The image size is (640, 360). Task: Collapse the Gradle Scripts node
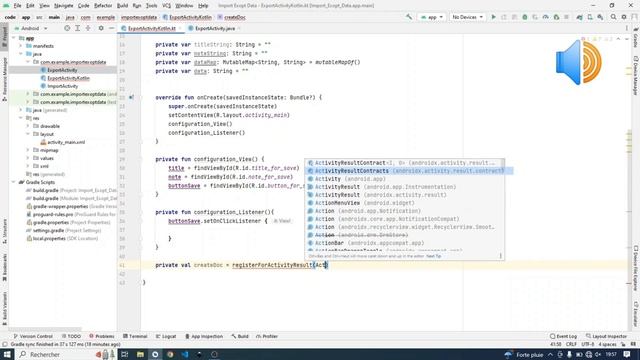pyautogui.click(x=14, y=182)
